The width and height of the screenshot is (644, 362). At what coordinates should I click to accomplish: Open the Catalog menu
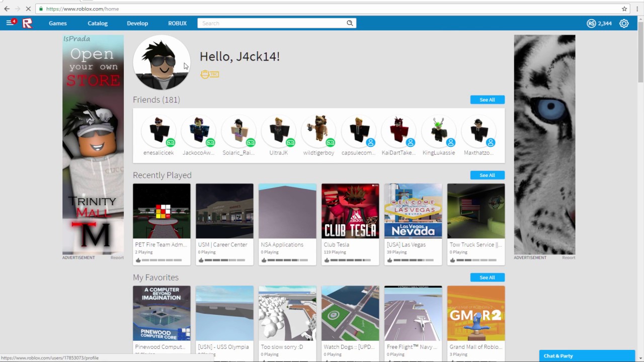pyautogui.click(x=98, y=23)
